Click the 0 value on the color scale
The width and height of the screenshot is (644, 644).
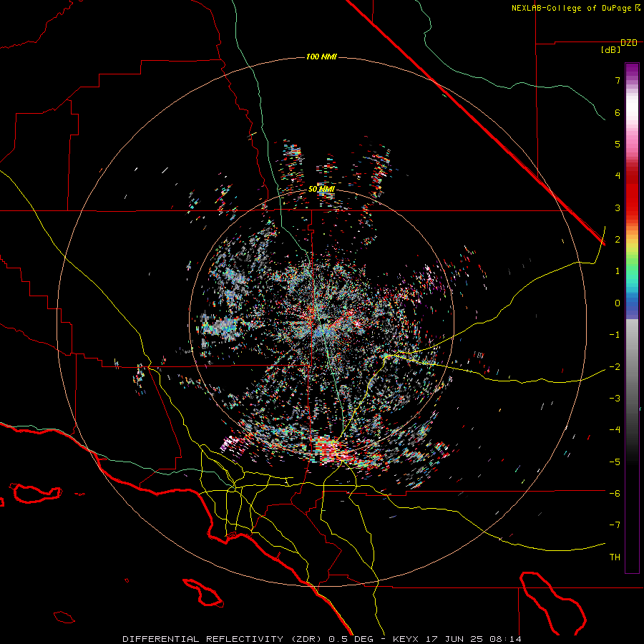coord(618,303)
